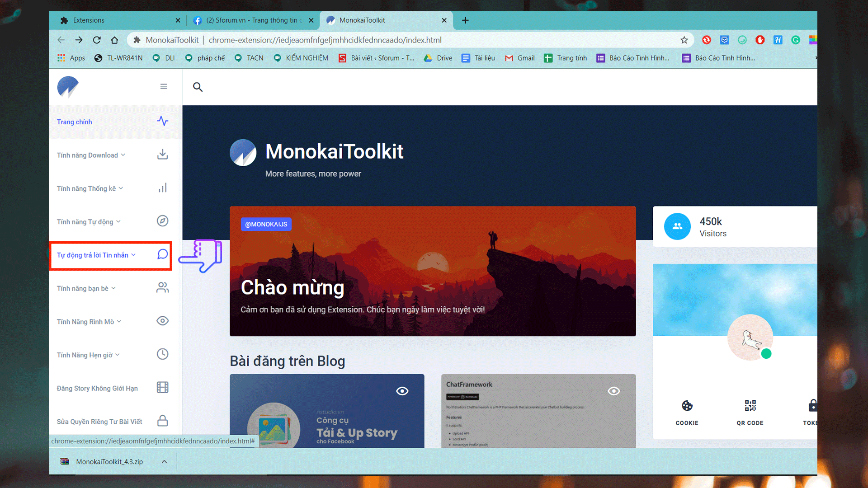Toggle eye icon on Tải & Up Story card

pos(402,391)
